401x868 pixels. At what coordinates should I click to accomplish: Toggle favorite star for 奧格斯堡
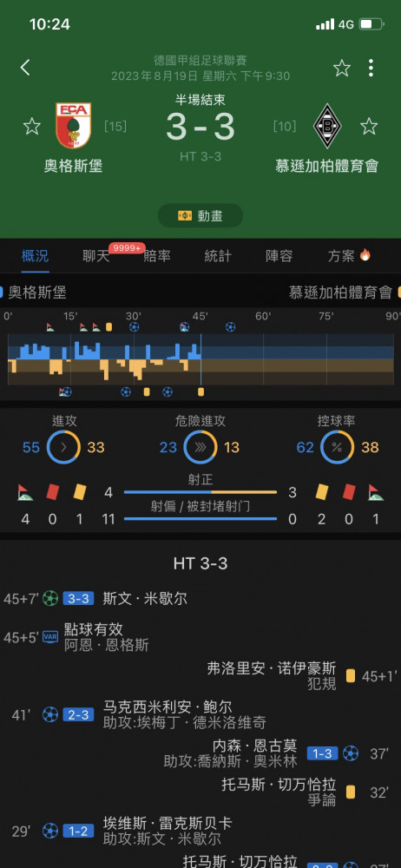pyautogui.click(x=31, y=126)
